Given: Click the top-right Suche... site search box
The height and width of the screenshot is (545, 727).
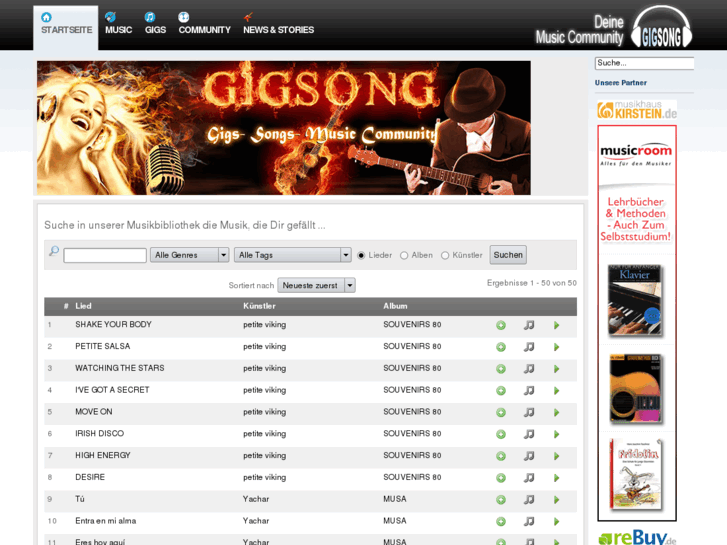Looking at the screenshot, I should click(644, 63).
